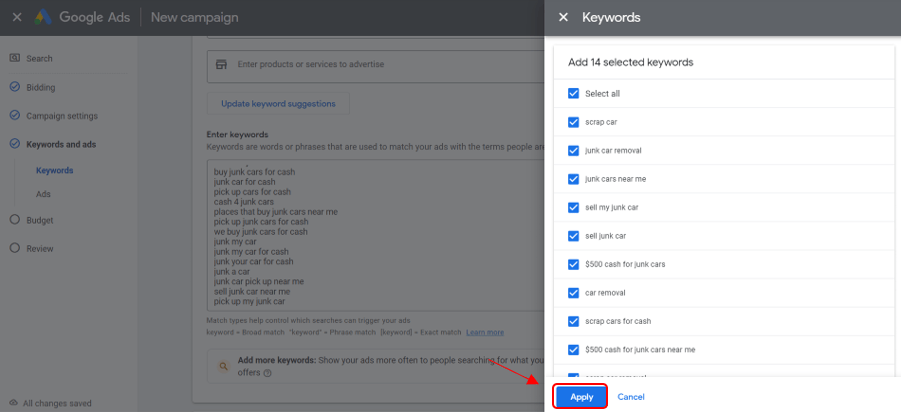Uncheck the 'scrap car' keyword

[x=573, y=122]
